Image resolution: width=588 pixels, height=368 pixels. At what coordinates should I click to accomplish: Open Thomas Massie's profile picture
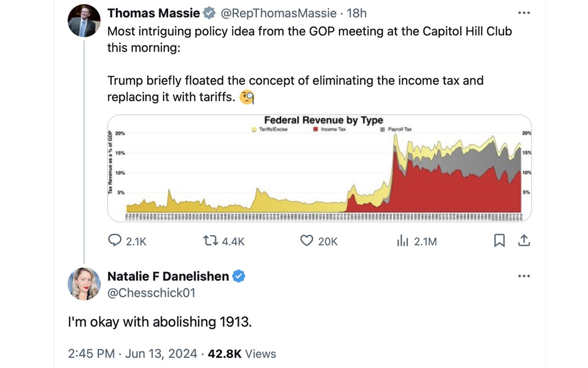pos(84,21)
